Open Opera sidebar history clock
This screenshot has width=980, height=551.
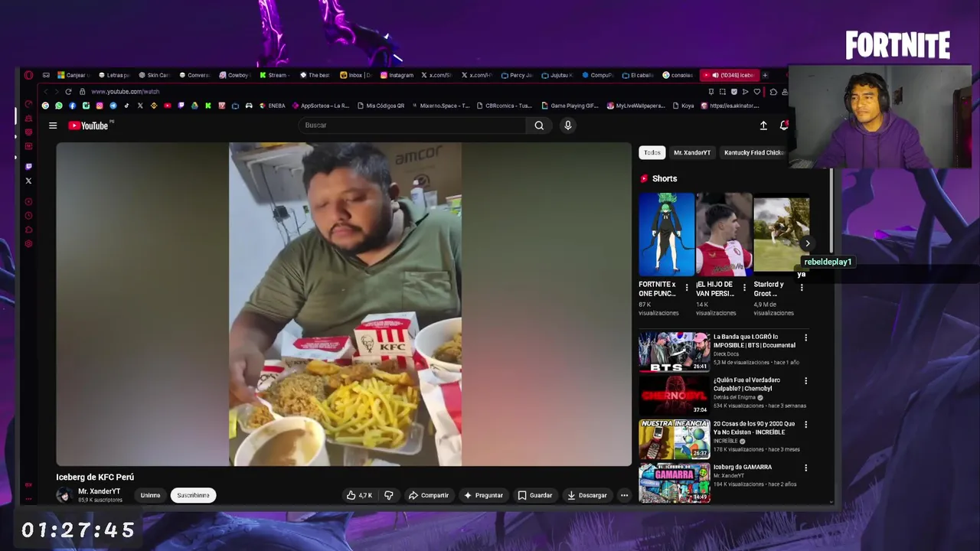pyautogui.click(x=28, y=216)
